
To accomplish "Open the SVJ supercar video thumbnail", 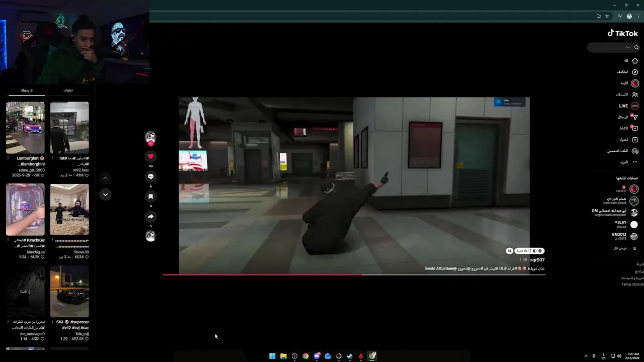I will click(x=69, y=292).
